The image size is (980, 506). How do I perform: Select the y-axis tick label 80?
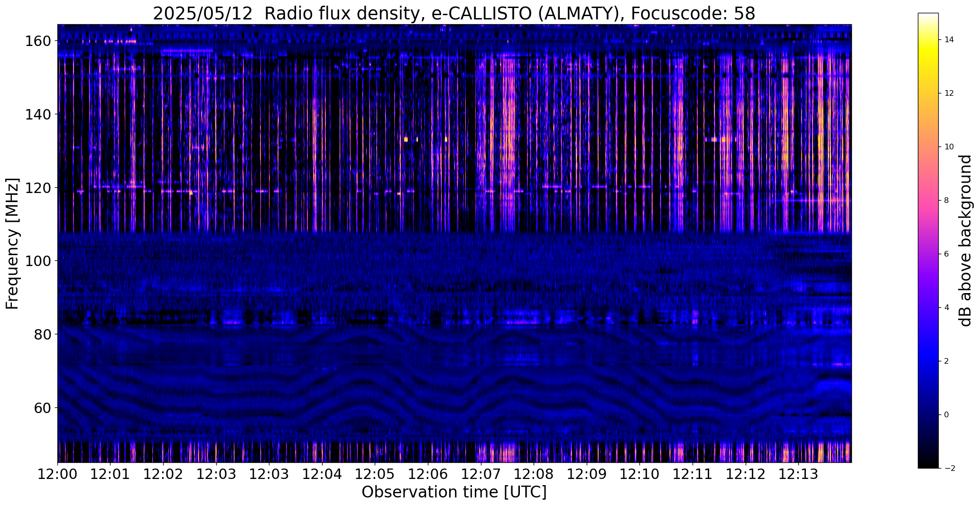coord(43,334)
